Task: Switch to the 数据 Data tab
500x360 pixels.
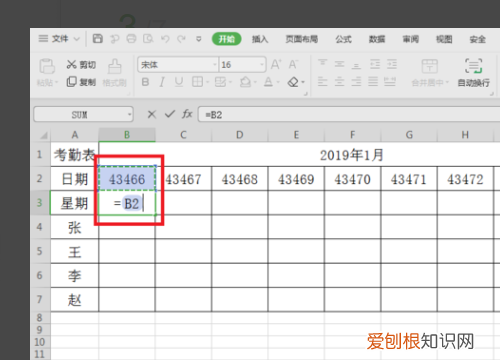Action: pyautogui.click(x=377, y=39)
